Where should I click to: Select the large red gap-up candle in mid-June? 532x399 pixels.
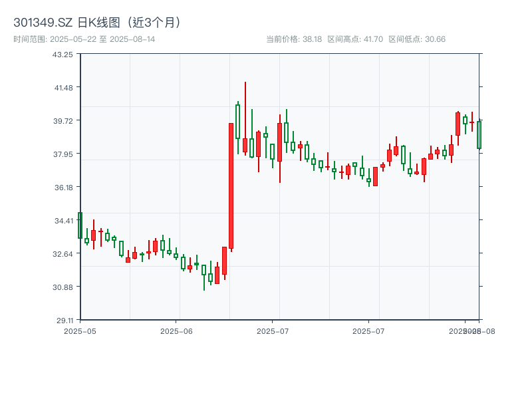(x=231, y=186)
